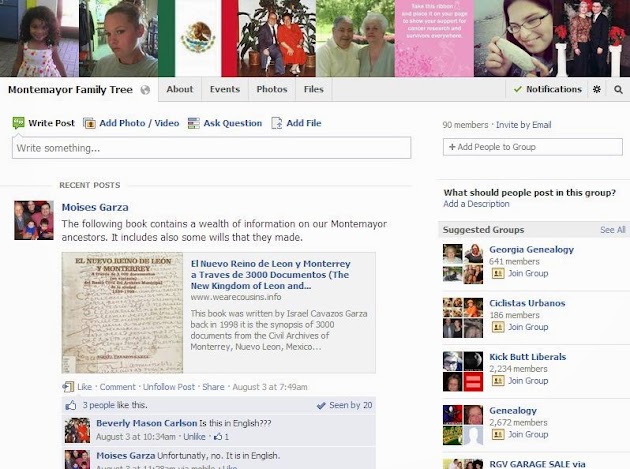
Task: Click the search magnifier icon
Action: pyautogui.click(x=618, y=90)
